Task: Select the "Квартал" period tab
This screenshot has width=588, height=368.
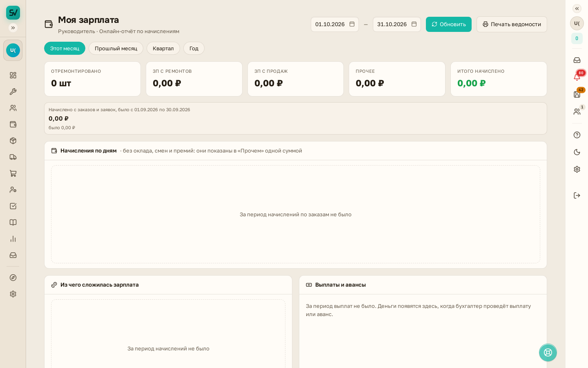Action: click(163, 48)
